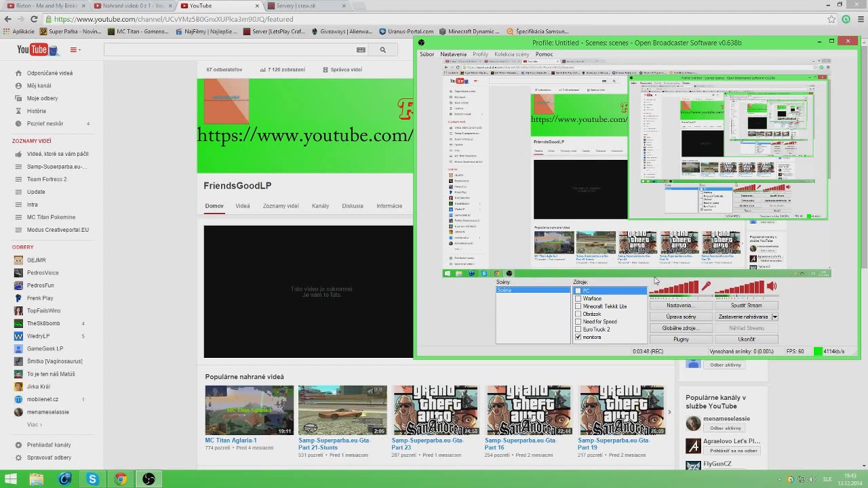
Task: Open the Pomoc menu in OBS
Action: click(x=544, y=54)
